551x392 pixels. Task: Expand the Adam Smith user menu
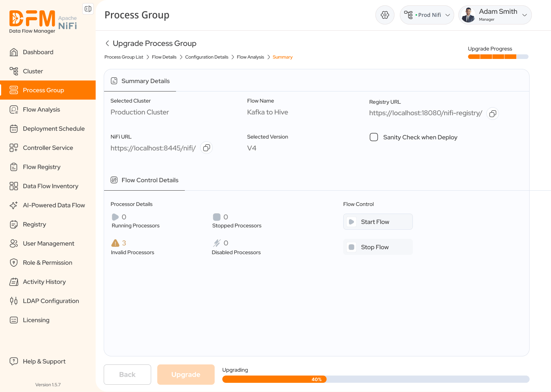click(x=525, y=15)
